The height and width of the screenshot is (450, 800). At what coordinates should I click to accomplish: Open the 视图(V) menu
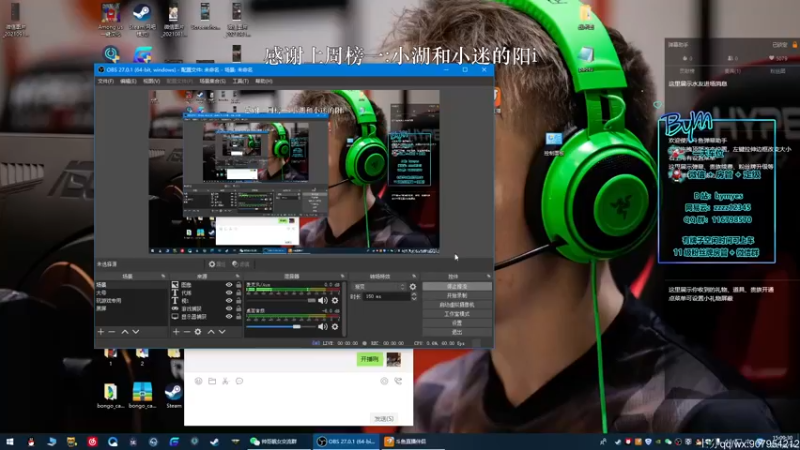(152, 81)
